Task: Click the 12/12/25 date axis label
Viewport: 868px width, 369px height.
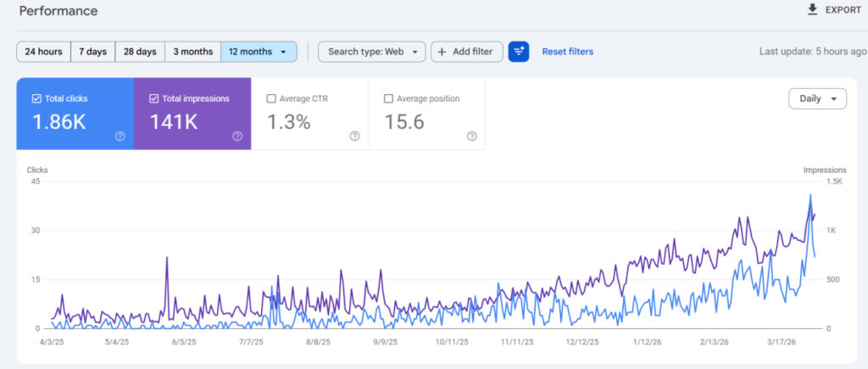Action: [581, 343]
